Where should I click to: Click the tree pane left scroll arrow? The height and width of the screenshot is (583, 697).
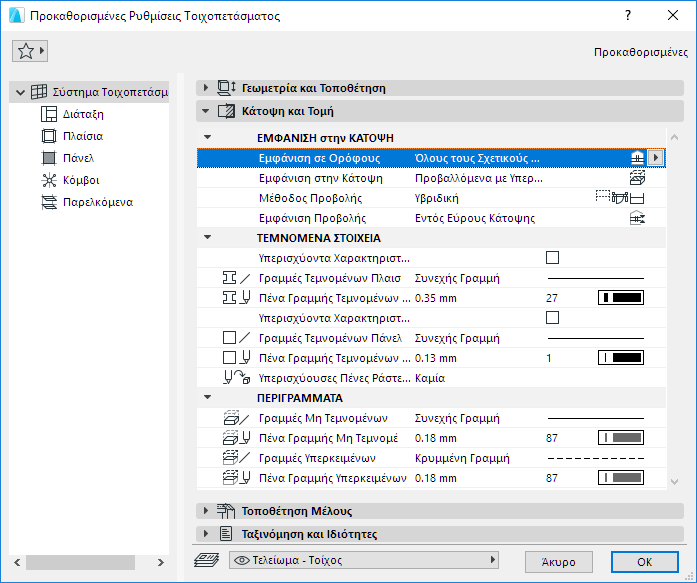pyautogui.click(x=17, y=562)
